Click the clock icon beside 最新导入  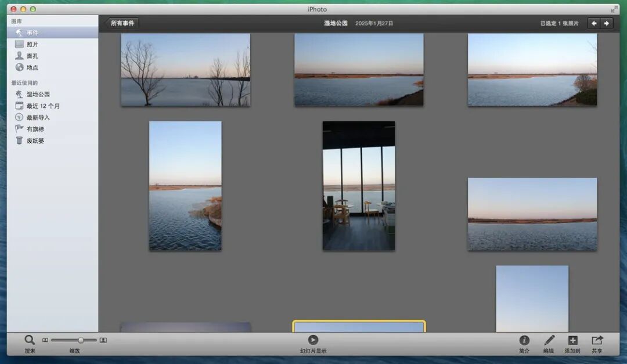pyautogui.click(x=19, y=117)
